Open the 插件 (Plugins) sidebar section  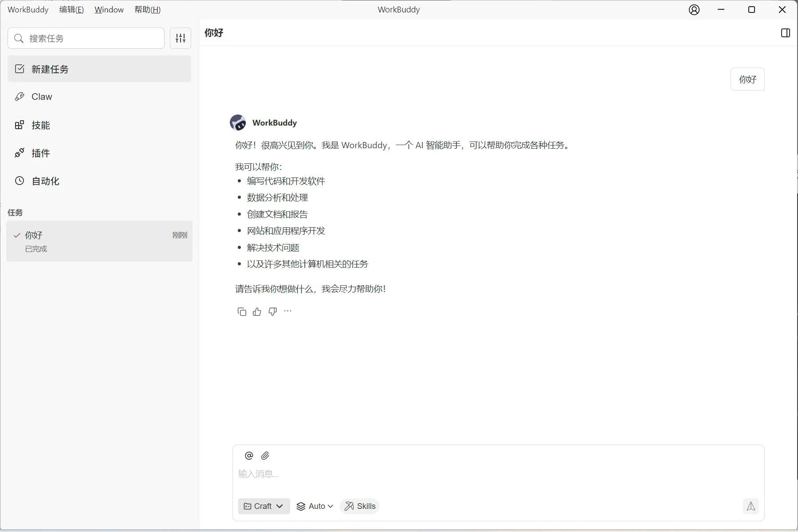click(x=40, y=153)
